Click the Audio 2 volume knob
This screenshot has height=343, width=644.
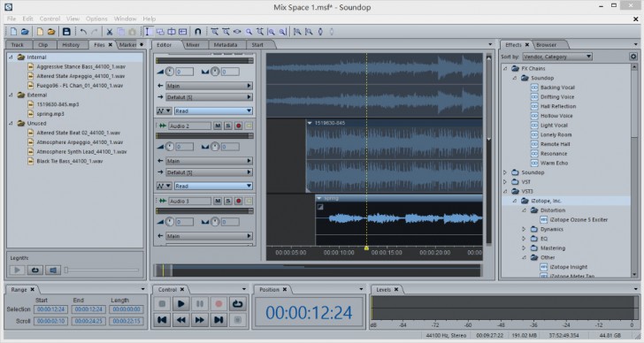pyautogui.click(x=170, y=147)
